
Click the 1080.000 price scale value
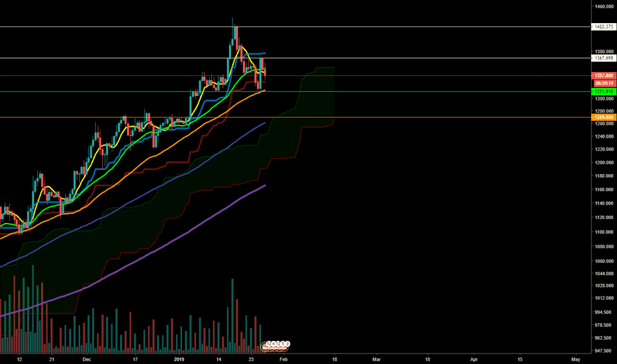click(x=604, y=247)
